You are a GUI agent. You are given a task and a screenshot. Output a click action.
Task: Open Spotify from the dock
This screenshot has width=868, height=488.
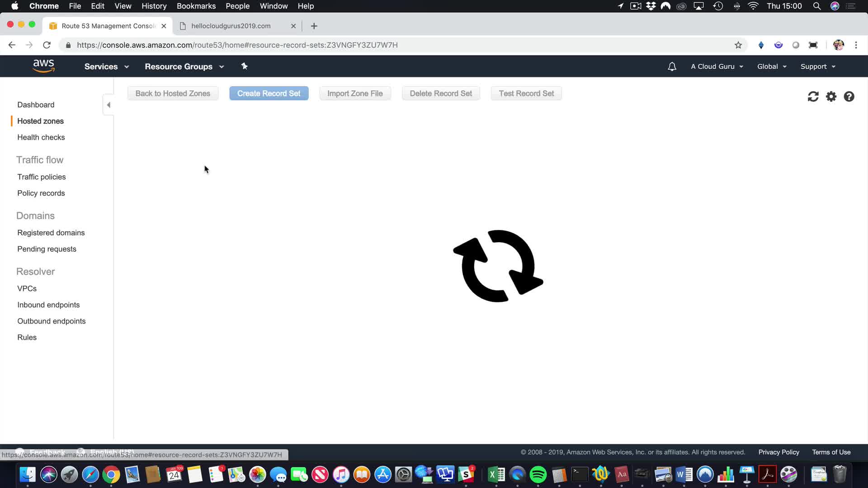point(538,475)
